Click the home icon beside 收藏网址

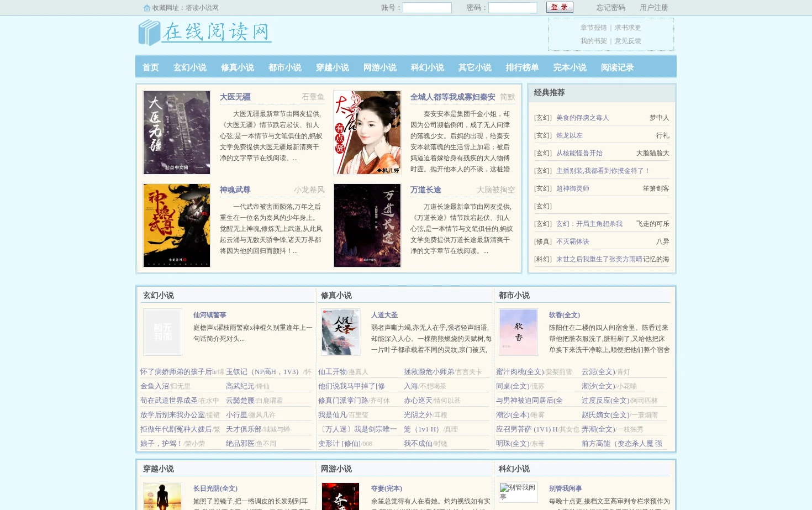[146, 8]
